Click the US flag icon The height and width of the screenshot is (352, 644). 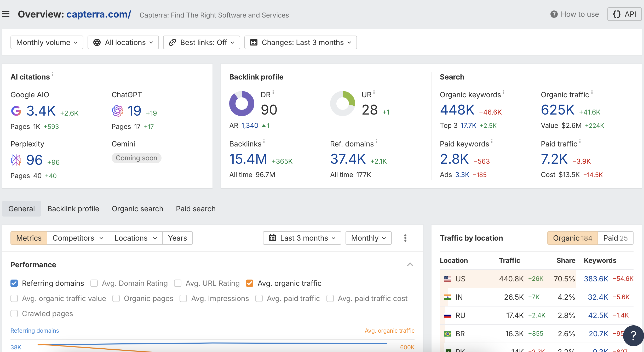(x=448, y=279)
